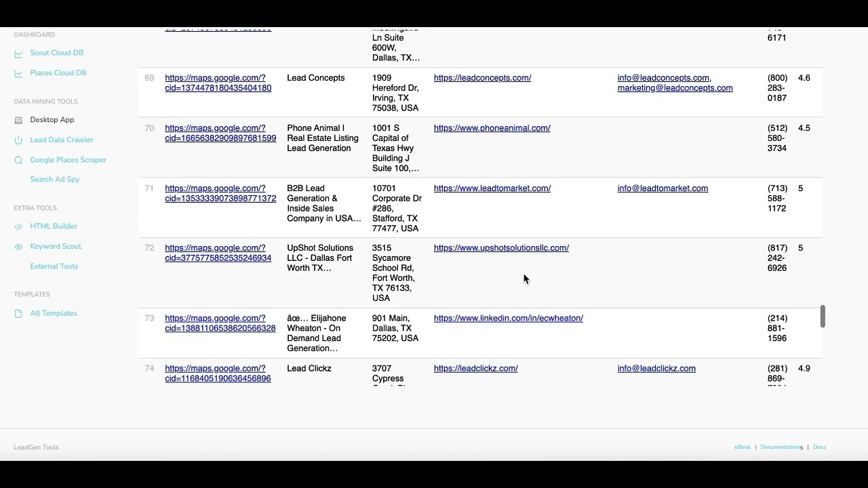The width and height of the screenshot is (868, 488).
Task: Select phone number (817) 242-6926
Action: [x=778, y=258]
